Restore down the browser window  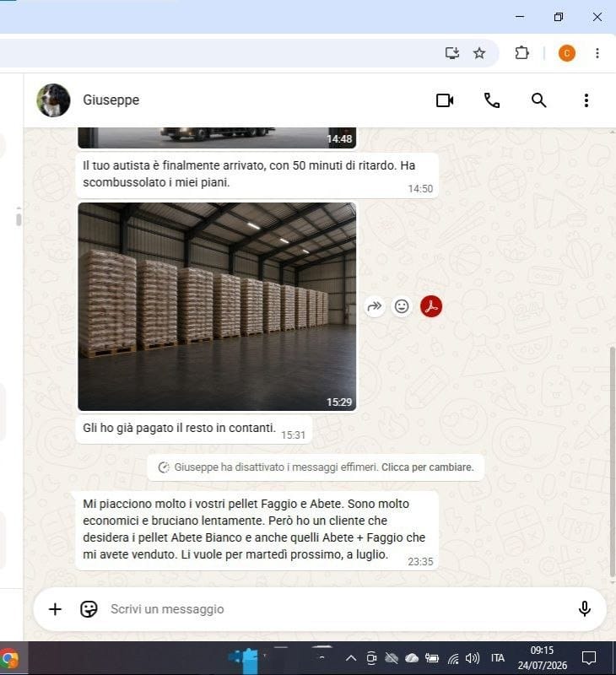559,17
